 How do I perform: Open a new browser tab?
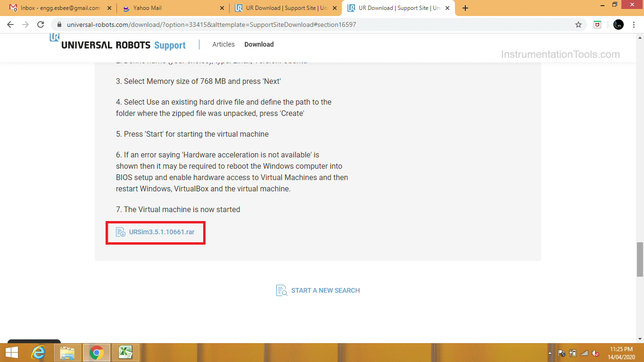(465, 8)
